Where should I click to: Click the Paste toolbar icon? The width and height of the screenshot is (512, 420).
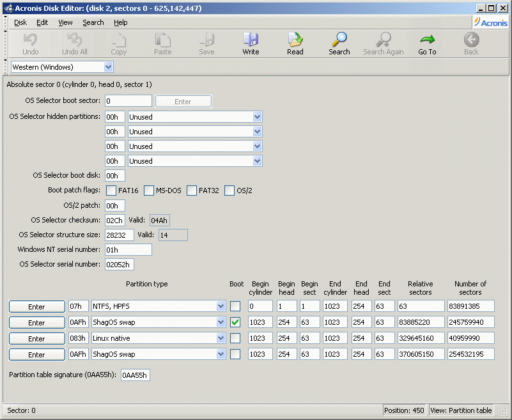[x=162, y=43]
